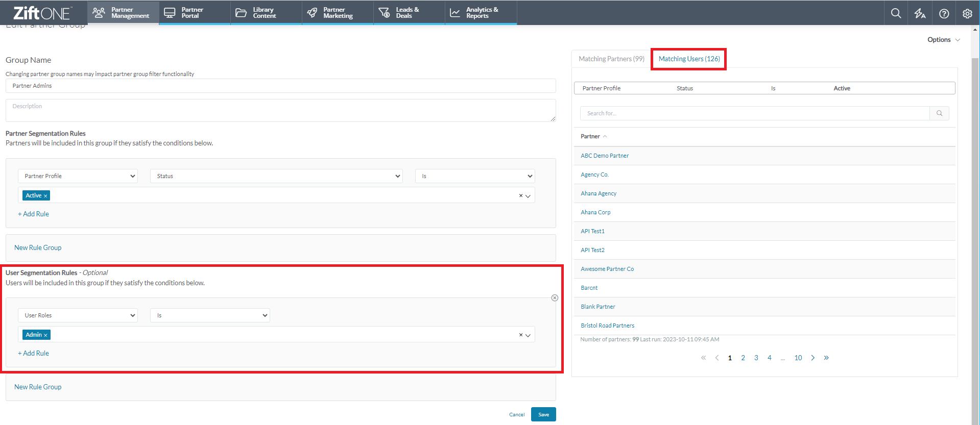Click the Analytics & Reports chart icon

pos(455,13)
